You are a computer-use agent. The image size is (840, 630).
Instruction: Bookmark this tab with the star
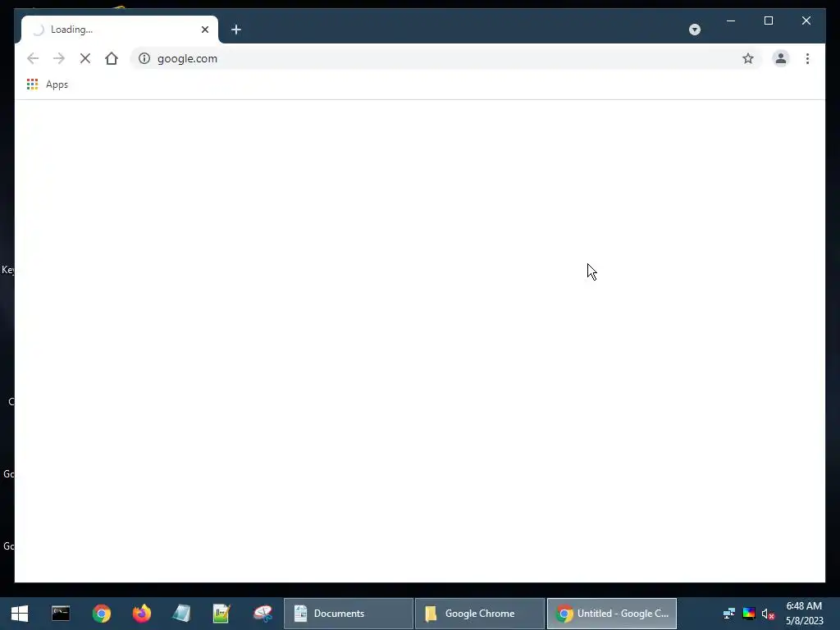(748, 58)
